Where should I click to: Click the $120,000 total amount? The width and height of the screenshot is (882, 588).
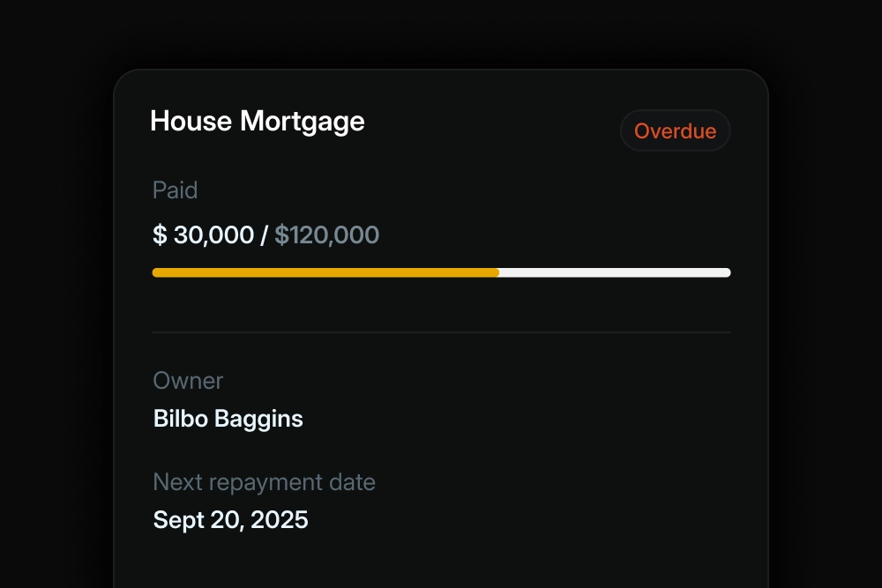point(326,234)
